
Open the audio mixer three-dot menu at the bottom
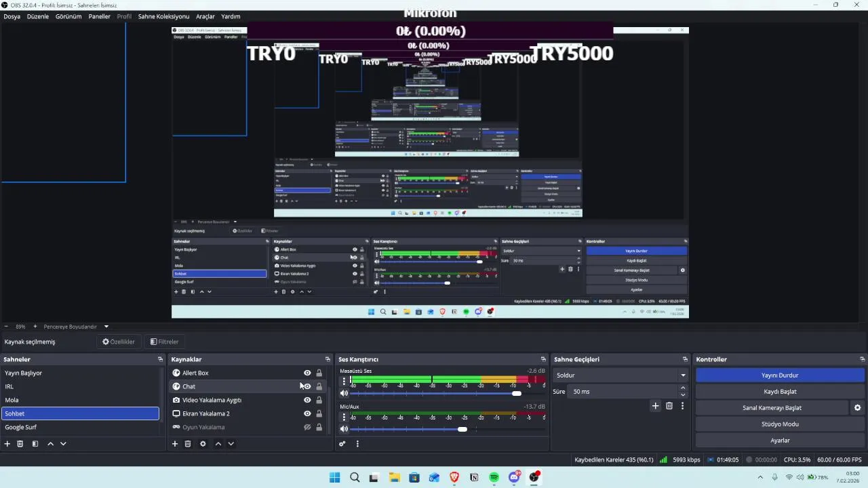pyautogui.click(x=357, y=444)
